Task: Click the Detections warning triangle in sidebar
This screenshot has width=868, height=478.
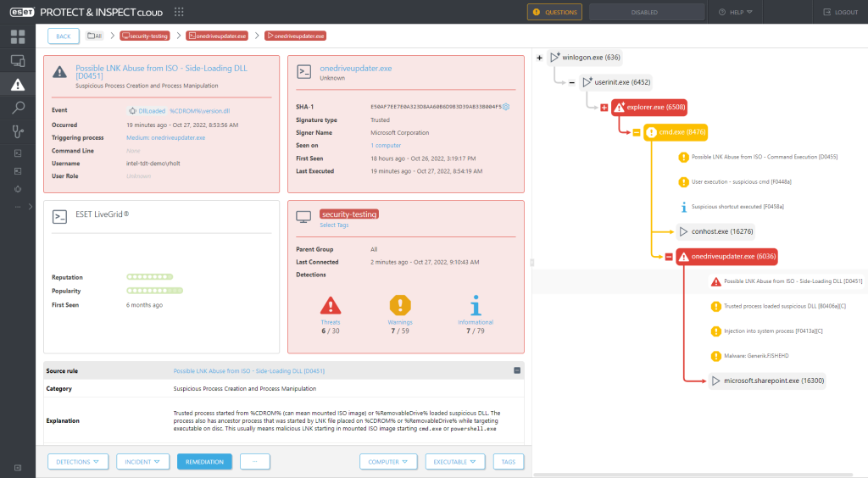Action: [18, 84]
